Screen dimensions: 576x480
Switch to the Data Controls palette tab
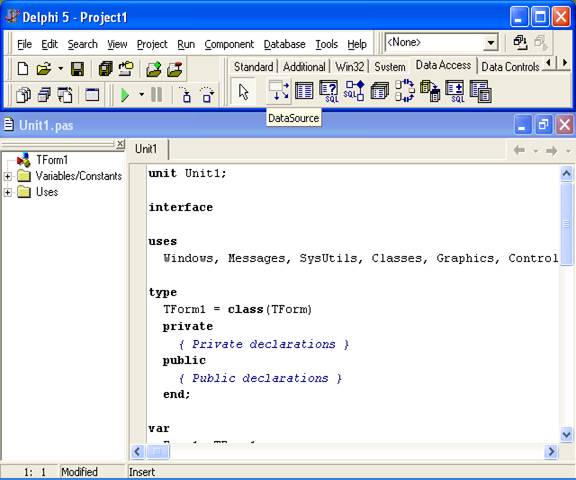(510, 67)
